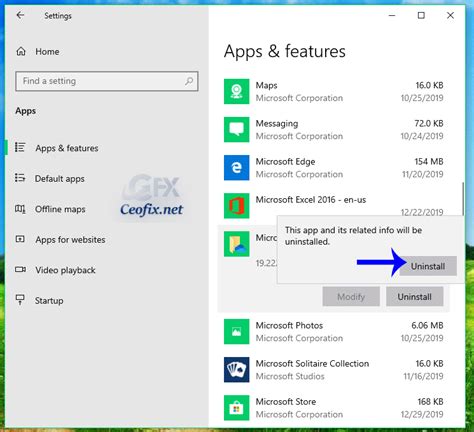
Task: Select the Apps & features list icon
Action: click(x=20, y=147)
